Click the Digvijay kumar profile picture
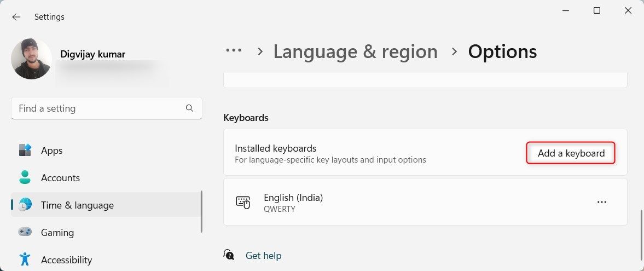 pos(32,59)
